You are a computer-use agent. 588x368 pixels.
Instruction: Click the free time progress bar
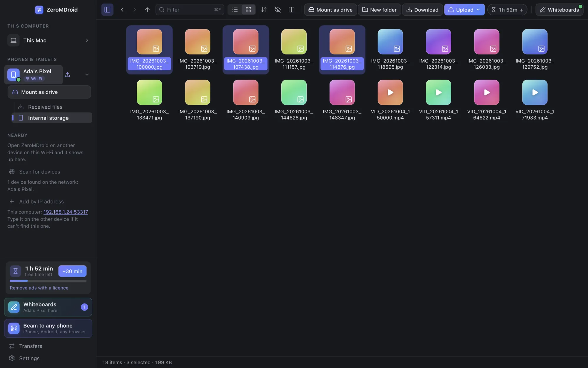coord(48,281)
